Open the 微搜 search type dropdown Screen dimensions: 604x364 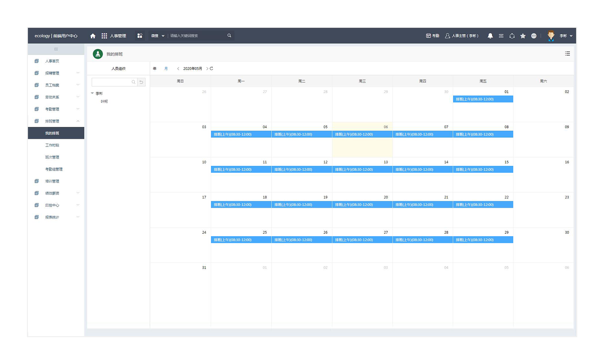(158, 36)
